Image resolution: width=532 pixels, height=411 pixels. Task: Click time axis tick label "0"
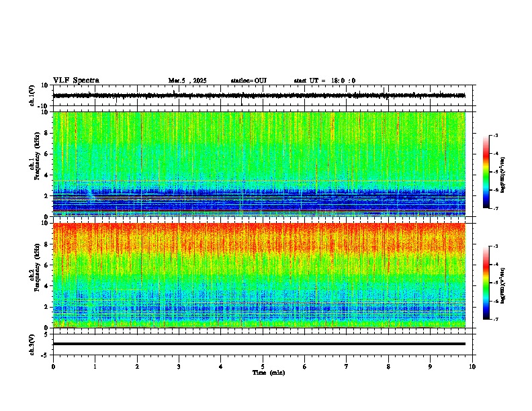click(53, 367)
